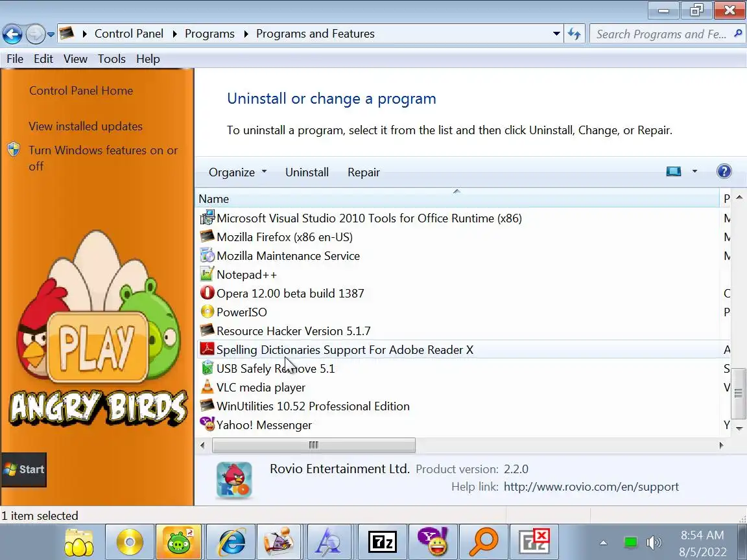Click the horizontal scrollbar right arrow
This screenshot has height=560, width=747.
coord(721,445)
